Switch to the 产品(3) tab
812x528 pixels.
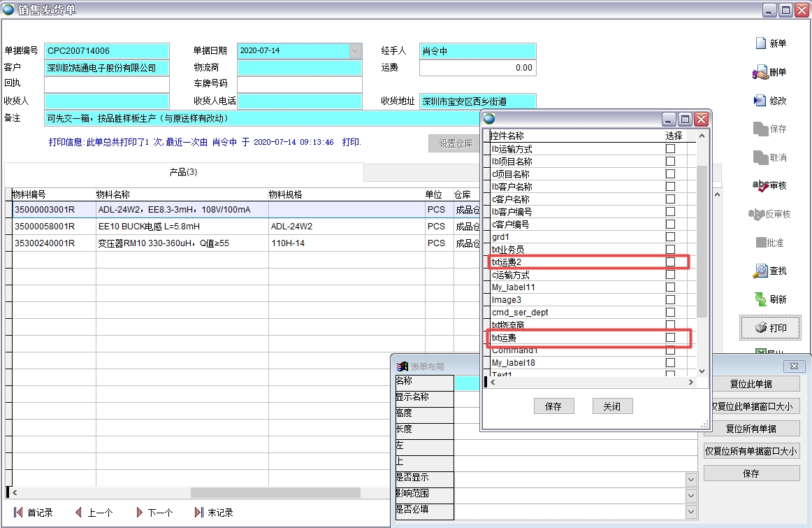pyautogui.click(x=184, y=172)
